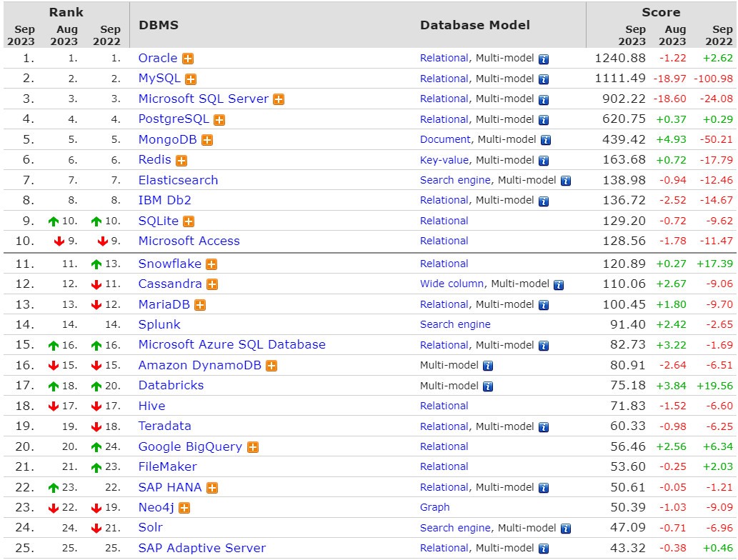738x560 pixels.
Task: Open the Databricks link
Action: [x=171, y=386]
